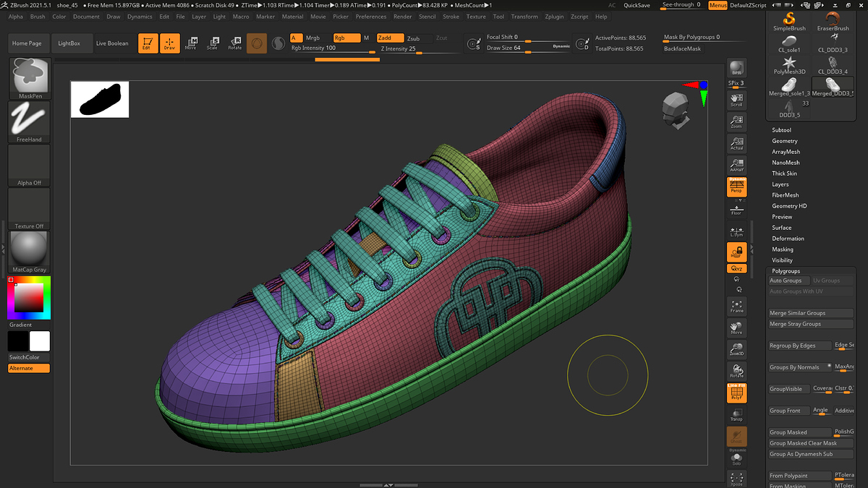
Task: Open the Zplugin menu
Action: 554,17
